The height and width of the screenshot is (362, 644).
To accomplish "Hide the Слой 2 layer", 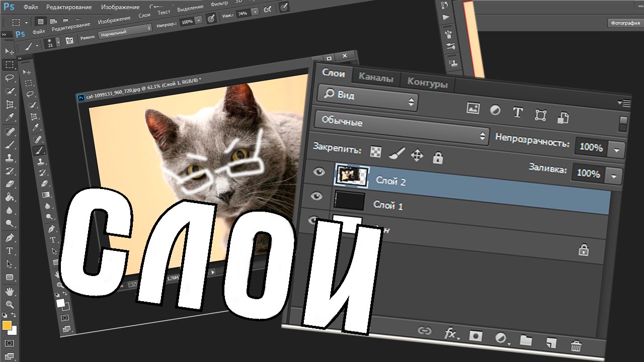I will tap(319, 172).
